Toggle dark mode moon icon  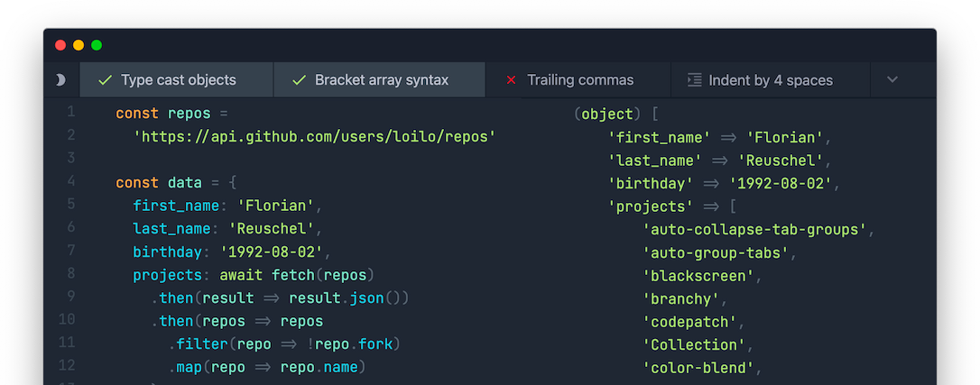pyautogui.click(x=60, y=80)
